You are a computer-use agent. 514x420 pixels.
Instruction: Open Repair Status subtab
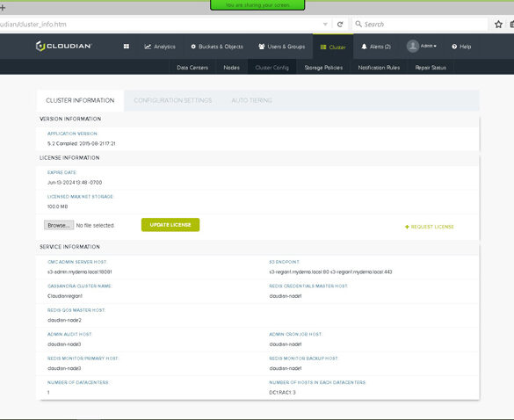click(x=431, y=68)
